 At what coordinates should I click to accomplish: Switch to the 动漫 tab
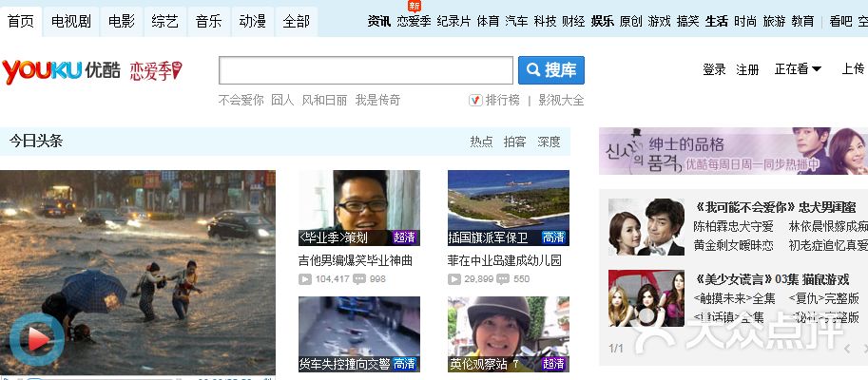(x=252, y=21)
